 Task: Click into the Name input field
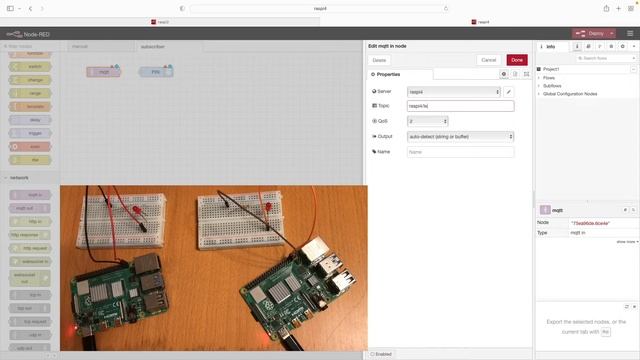pos(460,152)
